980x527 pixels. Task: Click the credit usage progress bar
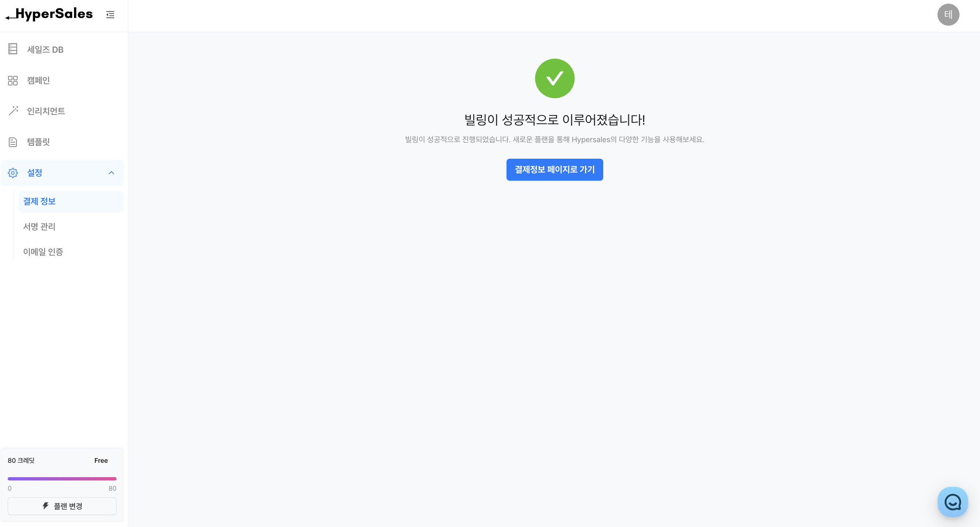tap(62, 479)
